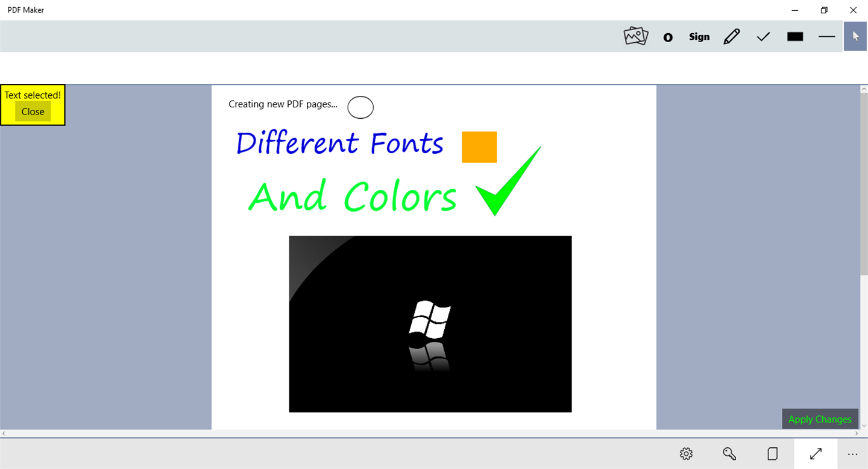Viewport: 868px width, 469px height.
Task: Restore down the PDF Maker window
Action: [824, 10]
